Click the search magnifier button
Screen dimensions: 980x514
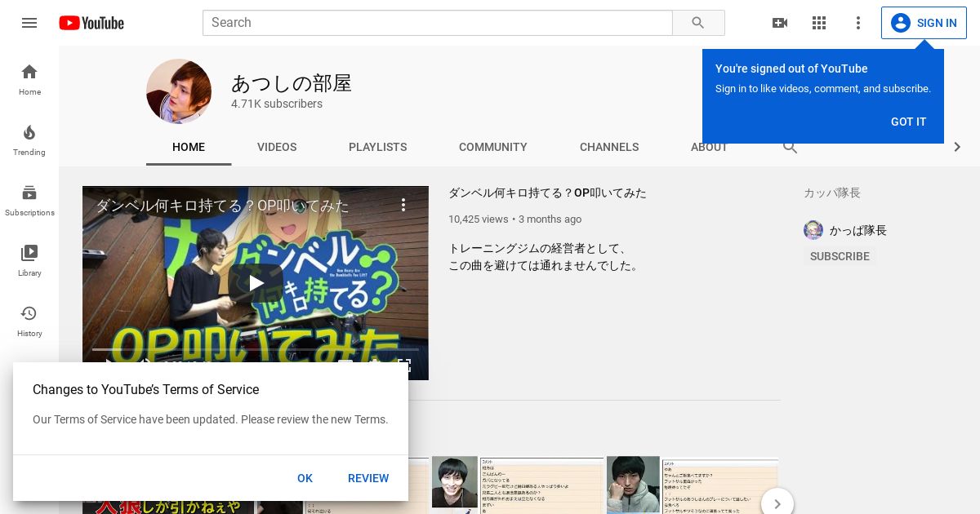(698, 23)
